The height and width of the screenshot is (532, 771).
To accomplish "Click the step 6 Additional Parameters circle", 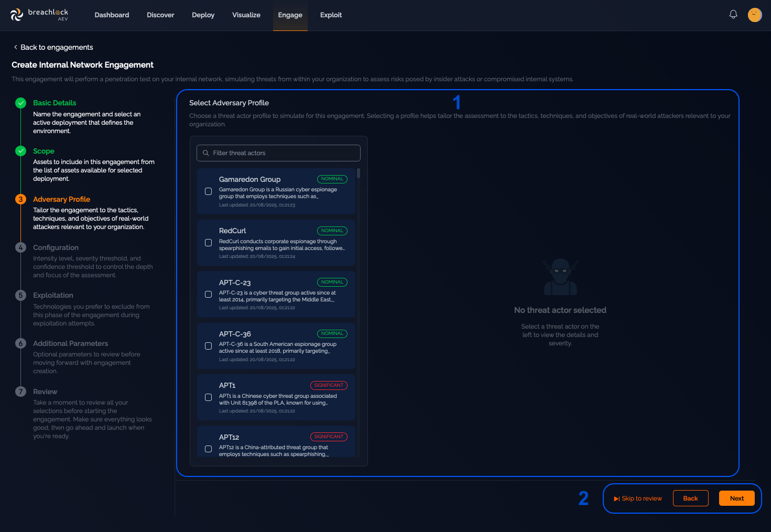I will point(20,343).
